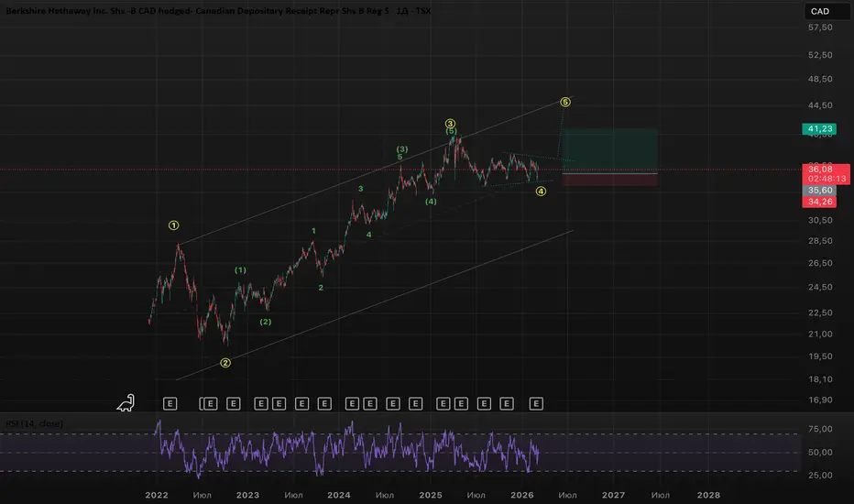Click the 30,50 value on the price scale

pos(820,220)
